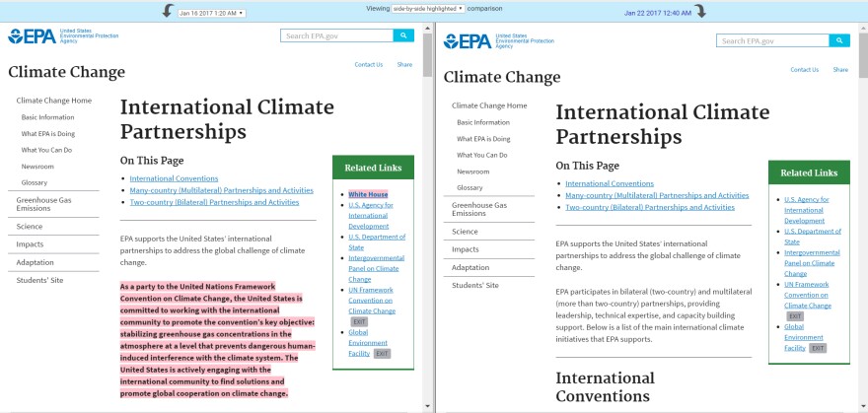Click the right pane EPA logo
The image size is (868, 413).
click(x=498, y=41)
